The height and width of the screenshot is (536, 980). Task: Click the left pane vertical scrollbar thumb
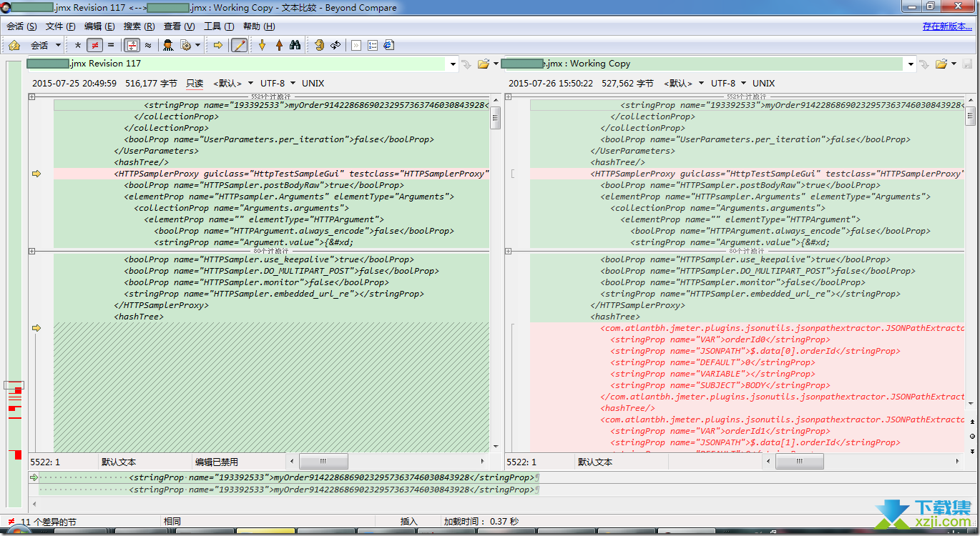click(x=495, y=118)
